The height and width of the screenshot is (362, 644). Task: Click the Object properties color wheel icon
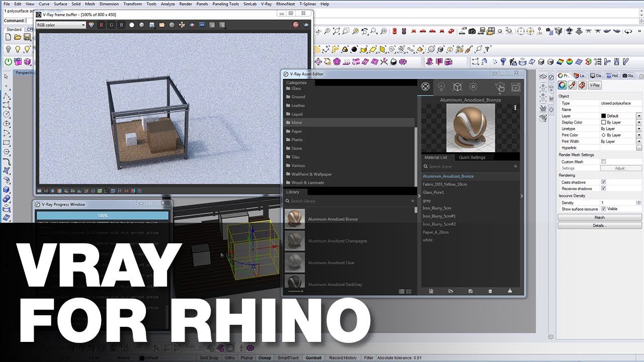[562, 85]
